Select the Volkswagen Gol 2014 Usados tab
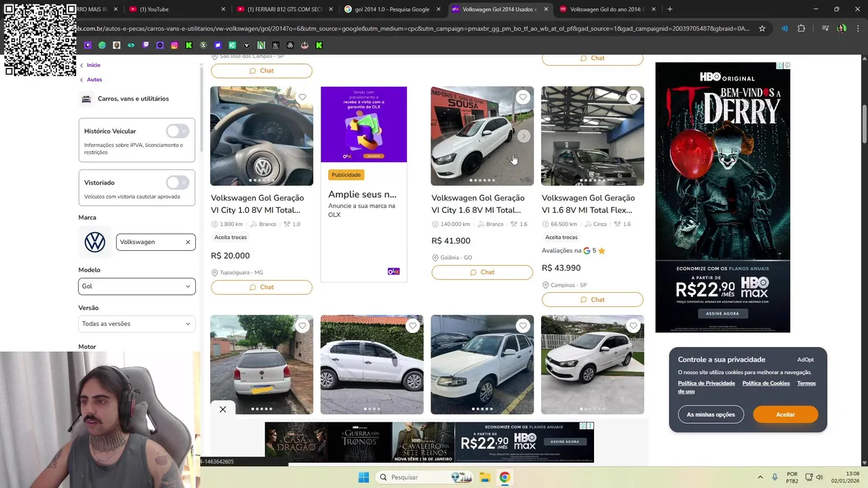 coord(500,9)
